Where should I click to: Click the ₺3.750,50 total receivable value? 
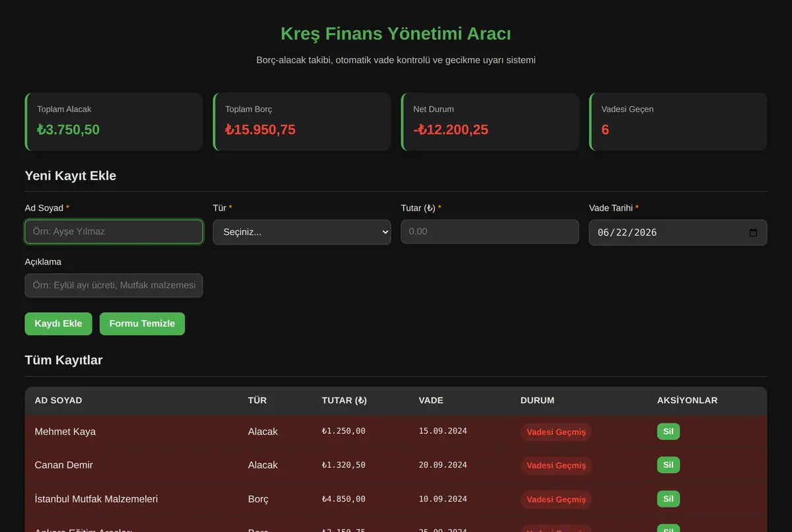click(x=68, y=129)
